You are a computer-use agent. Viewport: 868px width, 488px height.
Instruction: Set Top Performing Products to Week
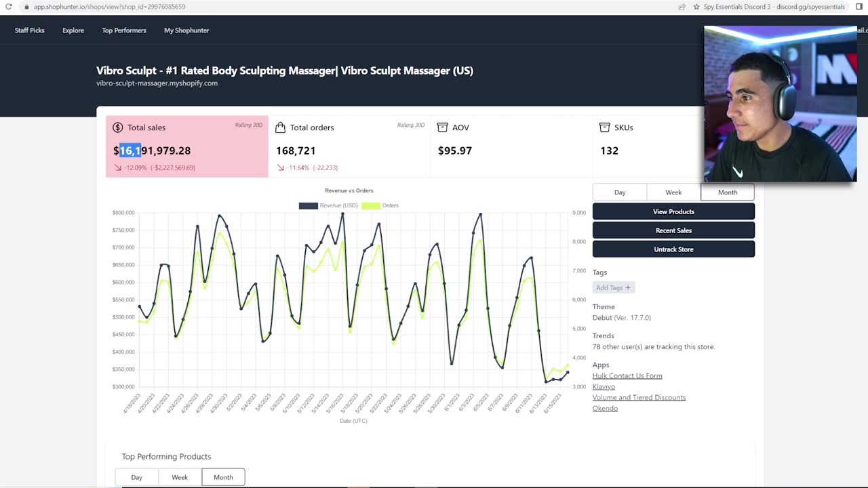tap(180, 477)
